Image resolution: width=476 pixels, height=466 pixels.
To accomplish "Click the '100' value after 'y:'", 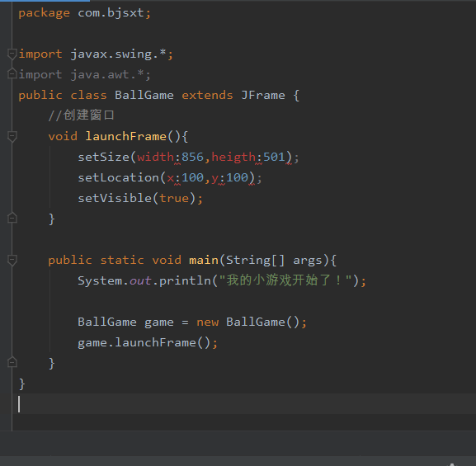I will click(237, 177).
